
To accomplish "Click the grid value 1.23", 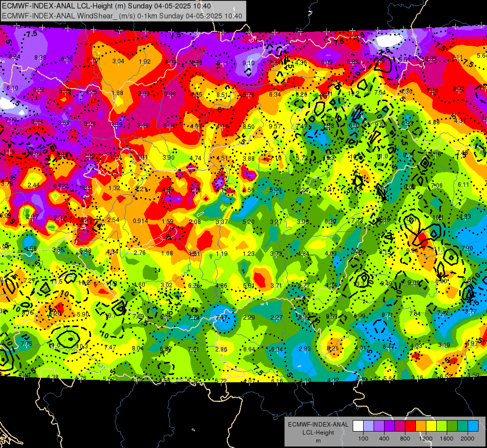I will [248, 254].
